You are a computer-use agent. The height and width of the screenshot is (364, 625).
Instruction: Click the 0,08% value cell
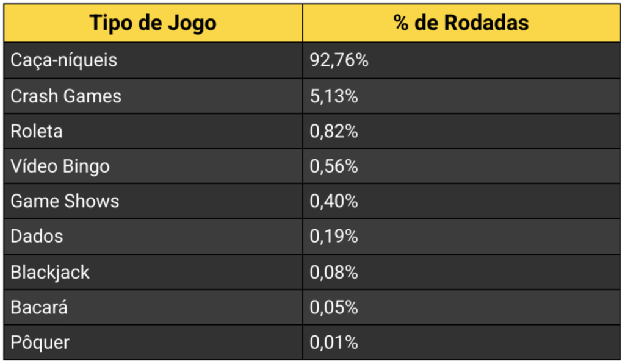[334, 272]
